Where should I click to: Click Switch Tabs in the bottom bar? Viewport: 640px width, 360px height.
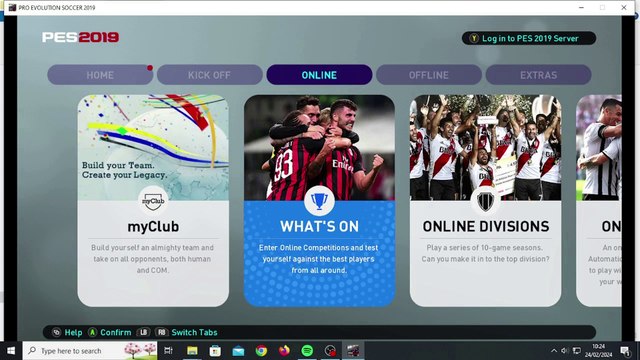click(194, 333)
